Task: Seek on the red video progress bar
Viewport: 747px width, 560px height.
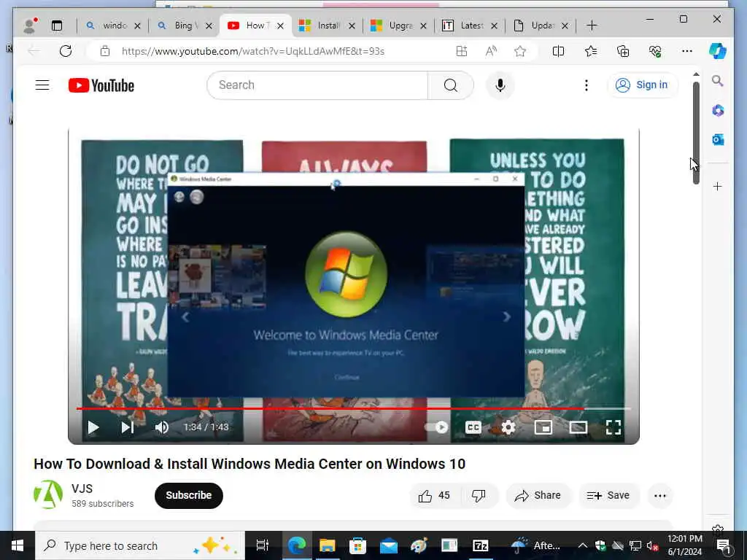Action: [353, 408]
